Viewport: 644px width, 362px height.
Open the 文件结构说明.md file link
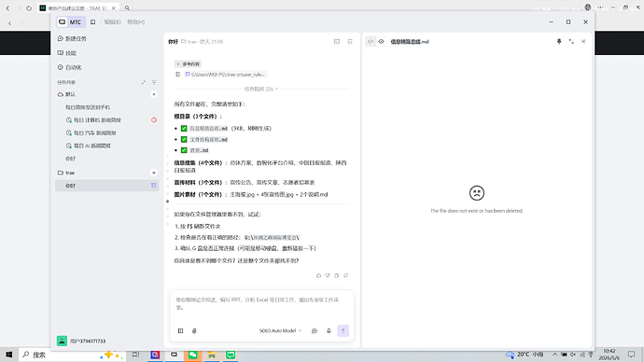[x=208, y=140]
